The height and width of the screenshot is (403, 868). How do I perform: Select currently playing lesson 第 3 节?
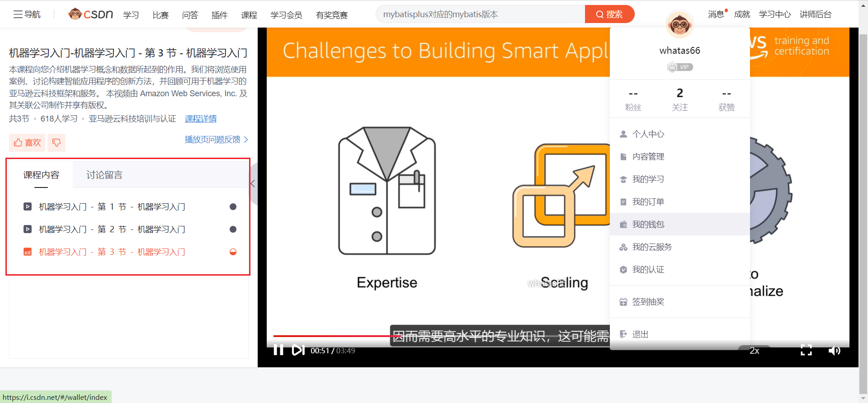click(112, 252)
